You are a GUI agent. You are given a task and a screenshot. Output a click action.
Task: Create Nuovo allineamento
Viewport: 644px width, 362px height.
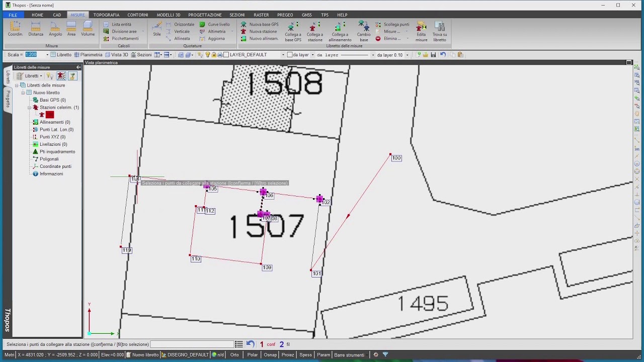click(260, 38)
